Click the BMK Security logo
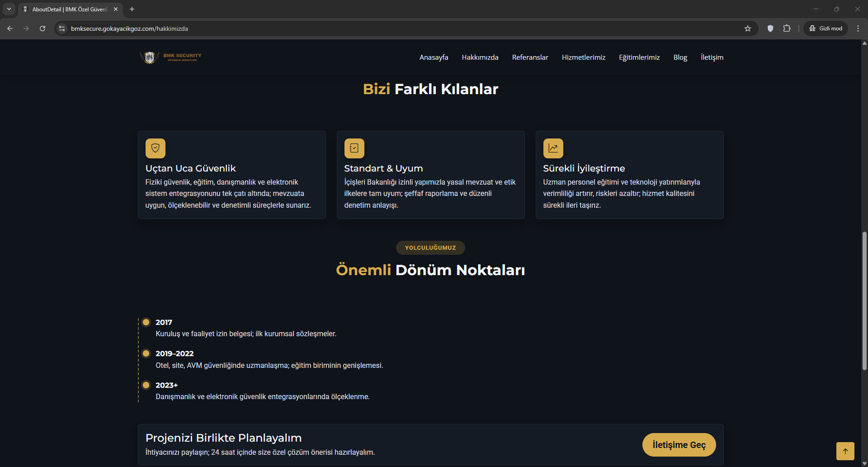The width and height of the screenshot is (868, 467). (170, 57)
